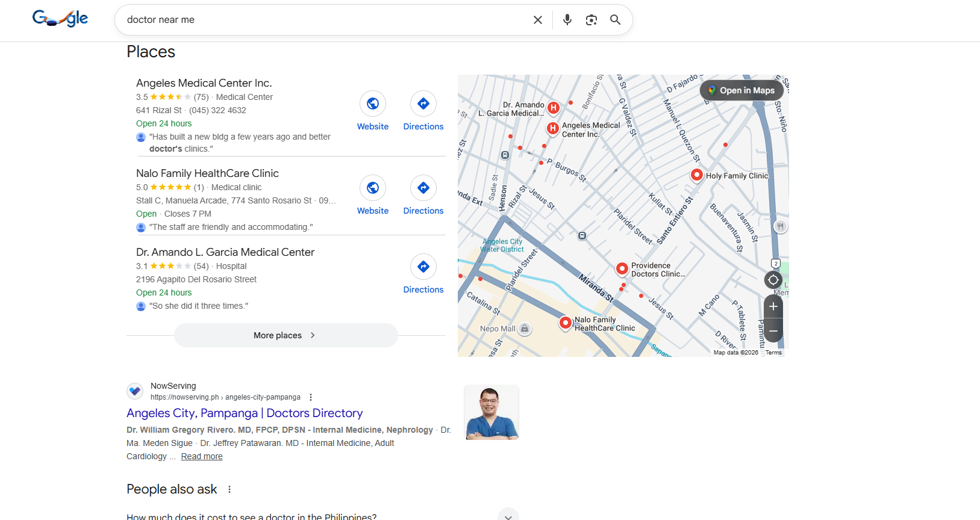Open search by image camera icon
The image size is (980, 520).
coord(591,20)
